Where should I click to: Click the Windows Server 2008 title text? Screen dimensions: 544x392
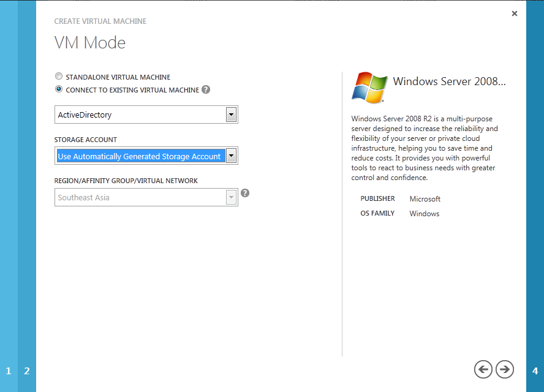(x=449, y=81)
